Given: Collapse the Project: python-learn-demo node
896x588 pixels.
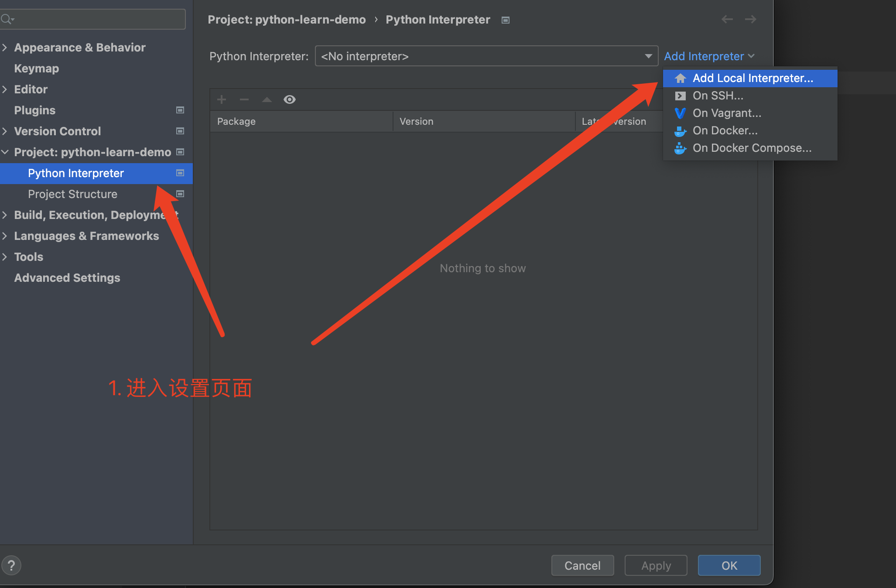Looking at the screenshot, I should point(5,152).
